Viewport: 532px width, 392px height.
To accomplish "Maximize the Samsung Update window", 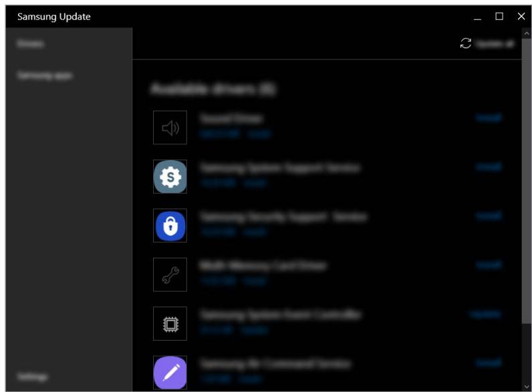I will pos(499,16).
